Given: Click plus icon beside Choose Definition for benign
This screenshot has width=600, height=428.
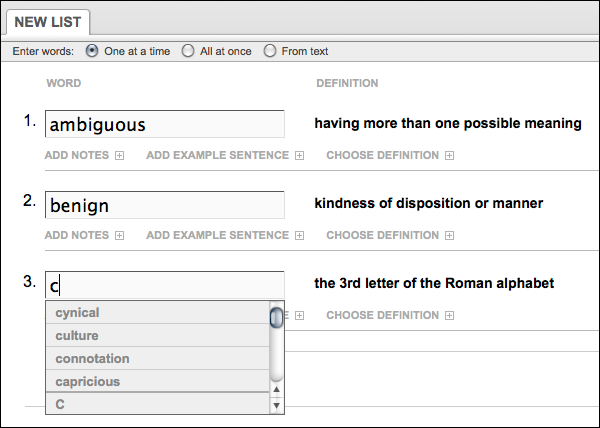Looking at the screenshot, I should [449, 235].
